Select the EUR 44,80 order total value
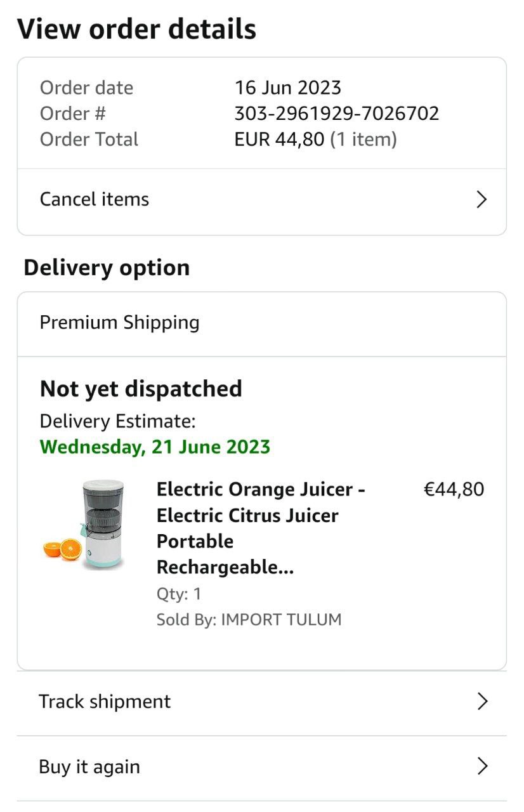This screenshot has width=524, height=812. (x=280, y=139)
